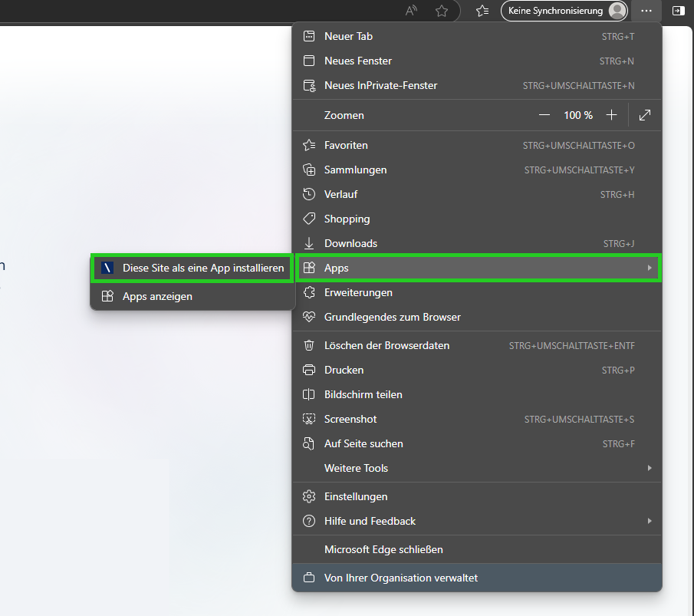Image resolution: width=694 pixels, height=616 pixels.
Task: Toggle the sidebar icon at the top right
Action: click(678, 11)
